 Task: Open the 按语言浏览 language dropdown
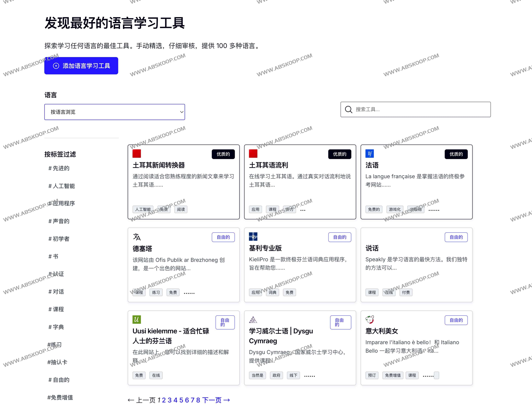pyautogui.click(x=115, y=112)
